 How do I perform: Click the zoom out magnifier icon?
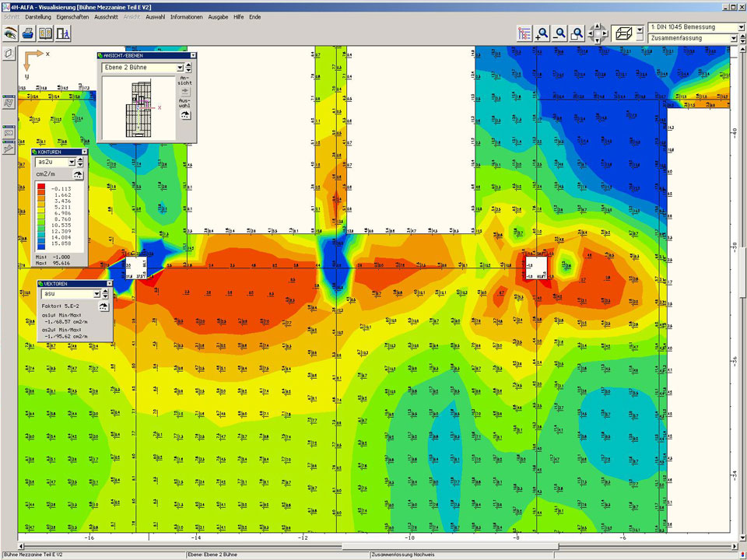pyautogui.click(x=559, y=33)
